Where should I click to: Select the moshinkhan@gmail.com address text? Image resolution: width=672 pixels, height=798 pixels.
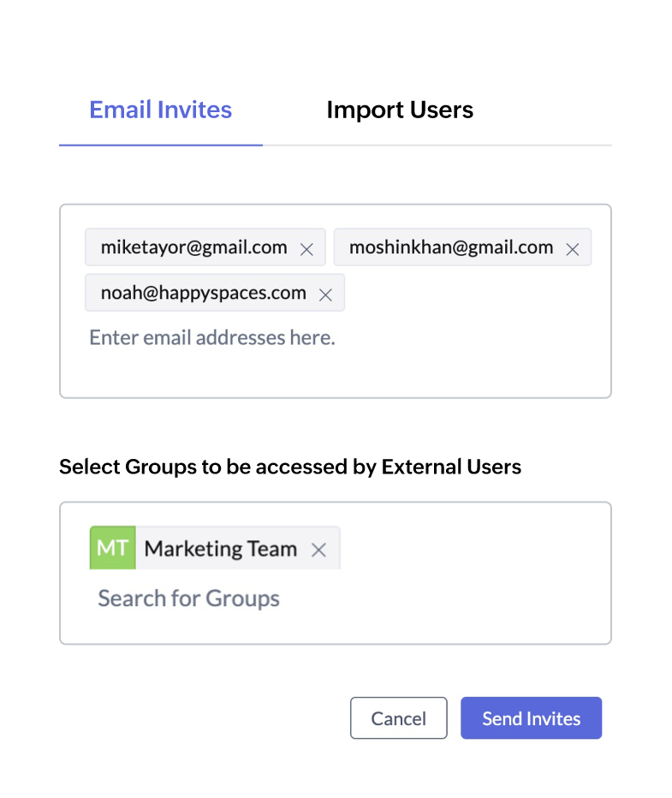[451, 247]
